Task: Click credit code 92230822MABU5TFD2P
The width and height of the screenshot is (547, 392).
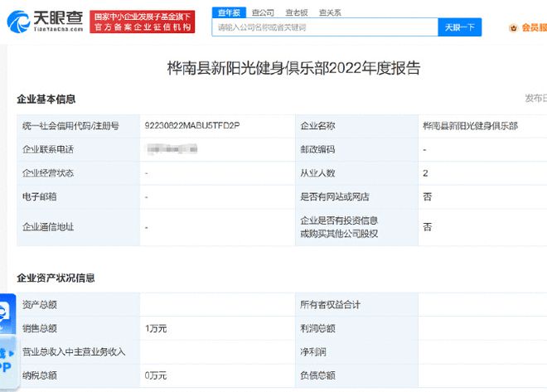Action: pyautogui.click(x=192, y=125)
